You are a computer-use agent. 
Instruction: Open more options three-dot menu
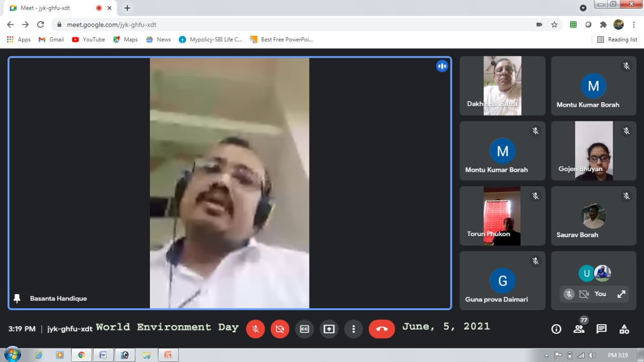354,329
